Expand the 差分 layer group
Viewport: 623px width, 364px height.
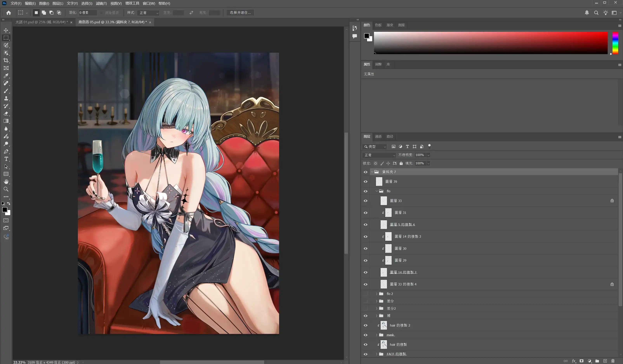pyautogui.click(x=377, y=301)
